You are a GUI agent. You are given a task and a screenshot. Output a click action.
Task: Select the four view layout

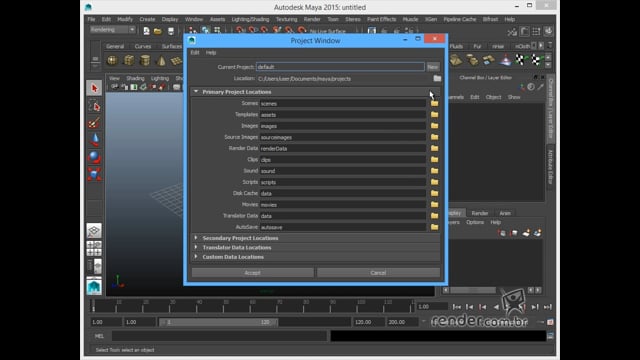(94, 248)
